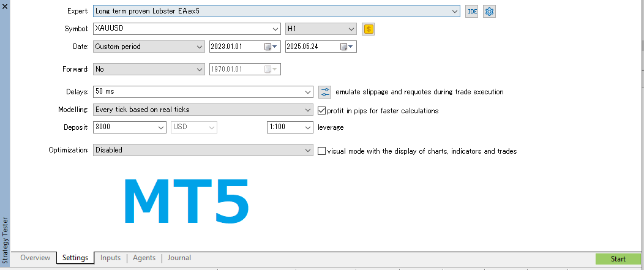Open the Modelling dropdown for tick mode
Screen dimensions: 644x270
pyautogui.click(x=203, y=110)
